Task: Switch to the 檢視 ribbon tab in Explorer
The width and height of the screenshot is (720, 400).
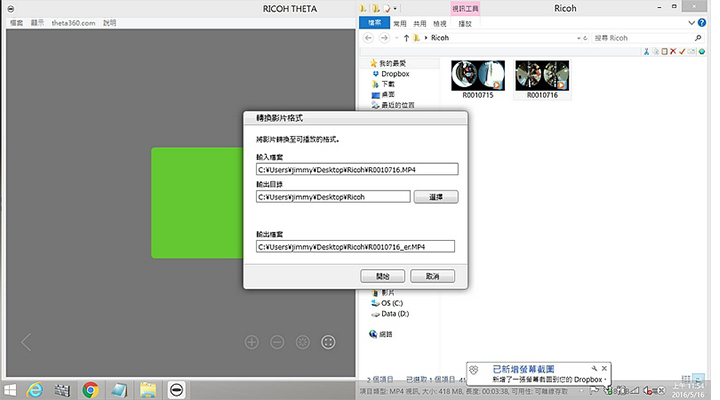Action: [x=439, y=23]
